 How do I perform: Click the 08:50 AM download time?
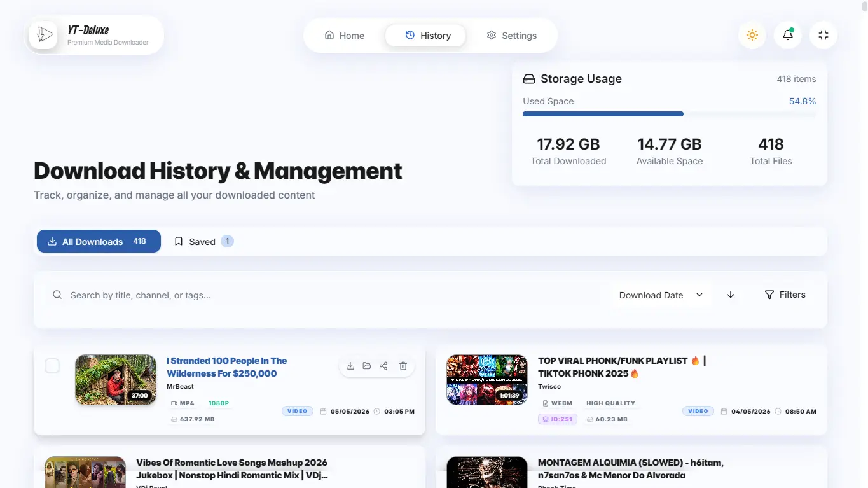(x=801, y=411)
